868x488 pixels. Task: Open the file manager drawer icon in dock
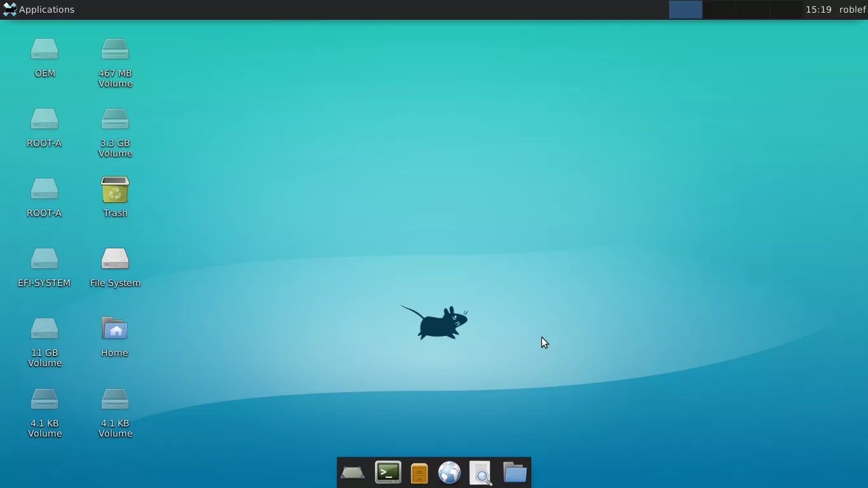click(x=419, y=473)
